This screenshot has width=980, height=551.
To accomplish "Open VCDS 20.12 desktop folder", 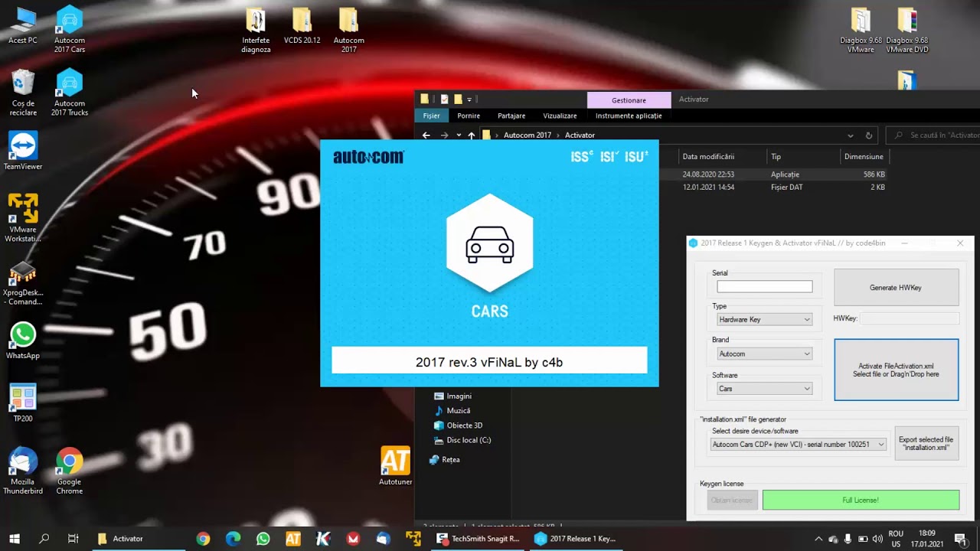I will [302, 26].
